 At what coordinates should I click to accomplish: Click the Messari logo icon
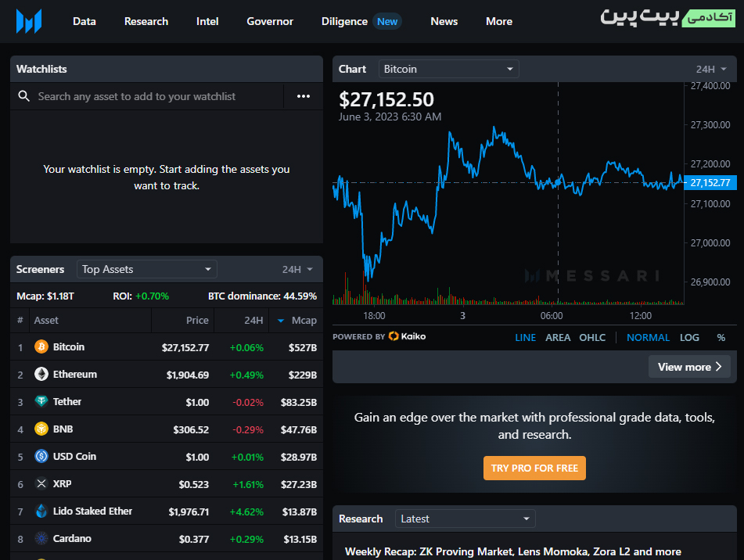(28, 21)
